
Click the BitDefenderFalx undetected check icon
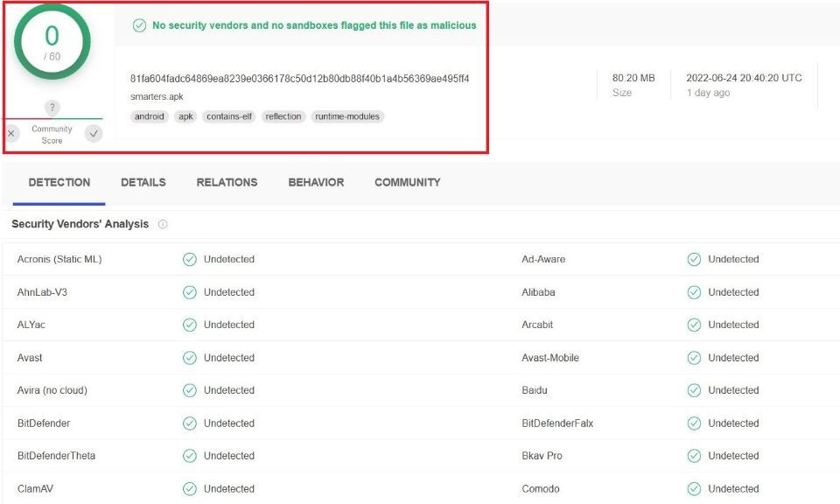coord(694,423)
